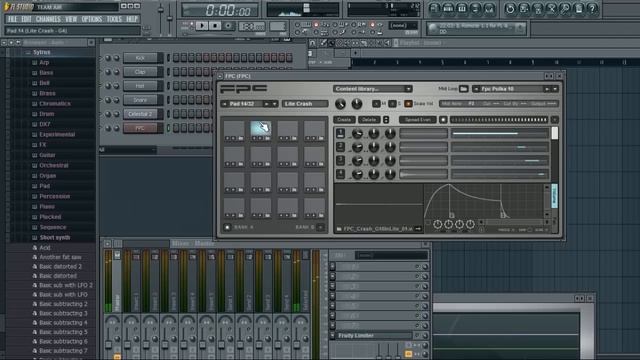
Task: Select the 'Basic subtracting 5' preset
Action: [63, 332]
